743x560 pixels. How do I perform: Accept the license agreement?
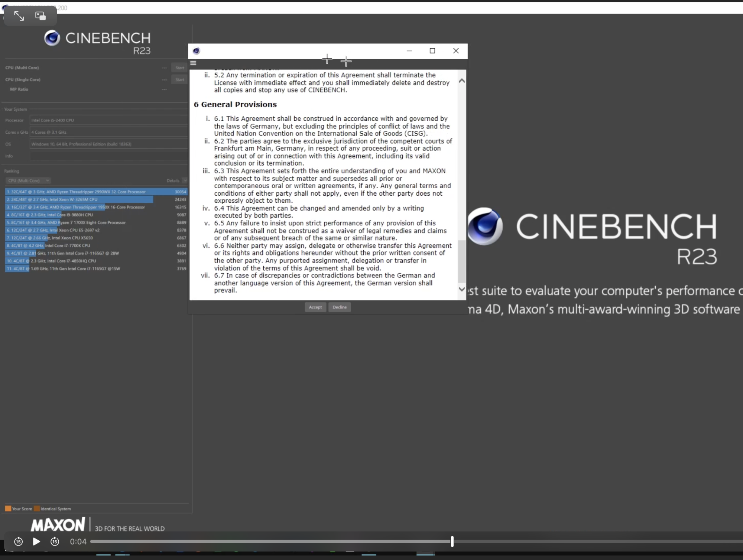pos(315,307)
